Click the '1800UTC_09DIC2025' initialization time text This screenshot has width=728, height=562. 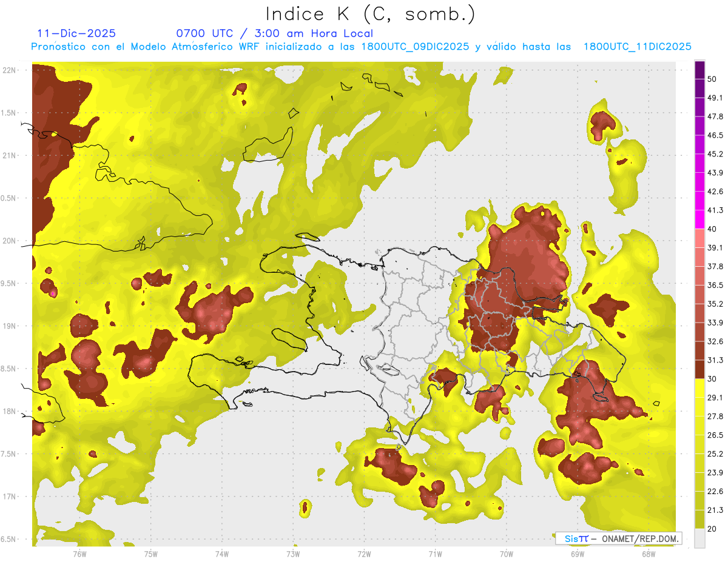pyautogui.click(x=415, y=47)
